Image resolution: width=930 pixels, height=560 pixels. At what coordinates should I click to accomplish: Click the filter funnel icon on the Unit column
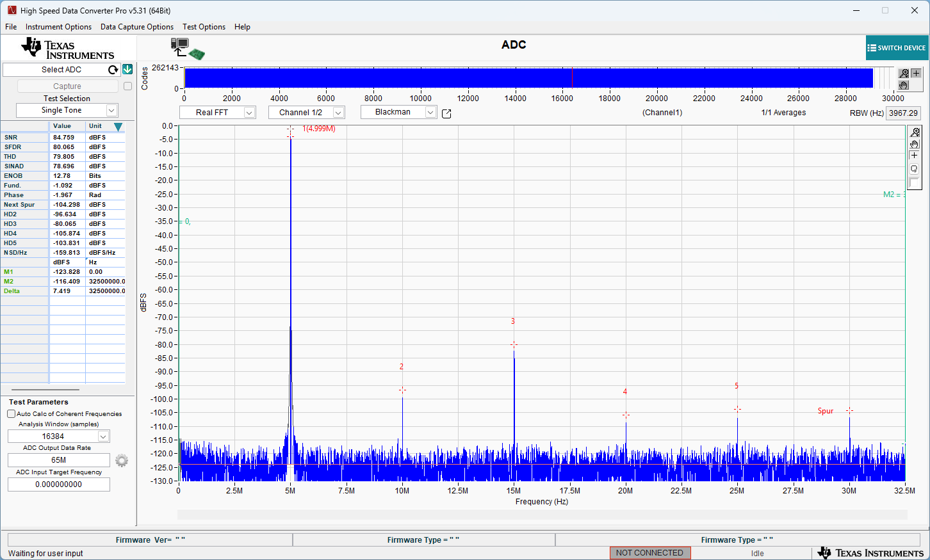(117, 126)
